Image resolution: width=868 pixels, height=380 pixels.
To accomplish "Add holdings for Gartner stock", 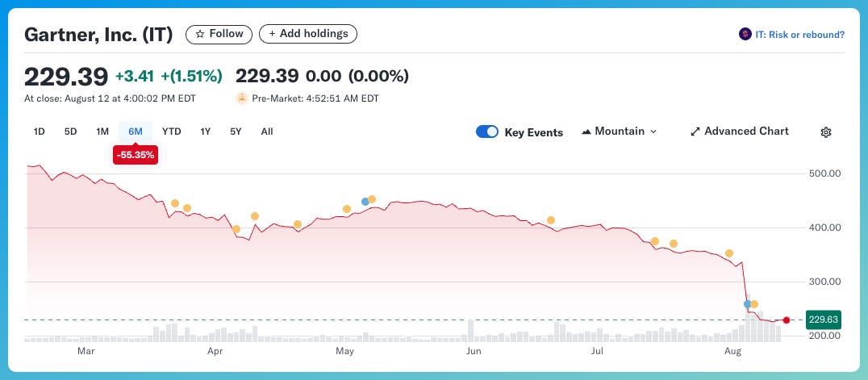I will [x=308, y=34].
